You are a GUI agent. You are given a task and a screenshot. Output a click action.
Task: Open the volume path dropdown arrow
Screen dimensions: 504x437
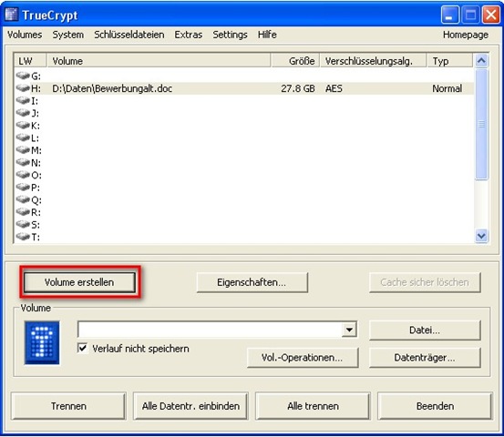click(349, 330)
